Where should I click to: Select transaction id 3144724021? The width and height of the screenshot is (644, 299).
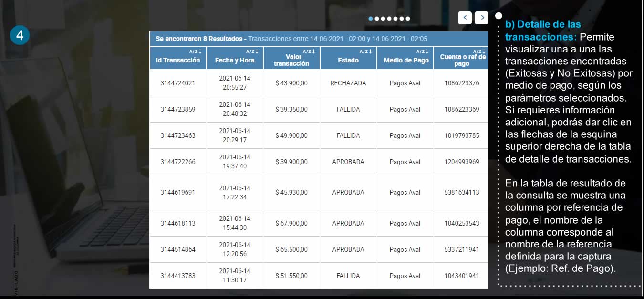click(178, 83)
